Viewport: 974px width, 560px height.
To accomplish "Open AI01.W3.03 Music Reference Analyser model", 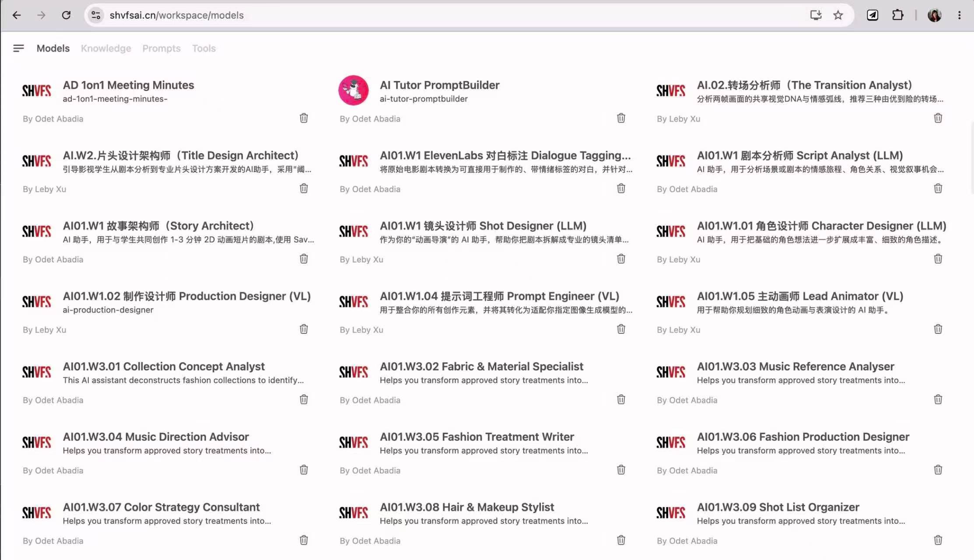I will tap(795, 367).
